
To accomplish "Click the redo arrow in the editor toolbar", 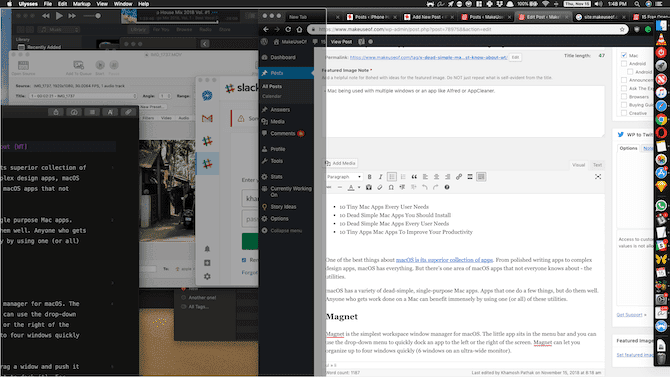I will tap(435, 187).
